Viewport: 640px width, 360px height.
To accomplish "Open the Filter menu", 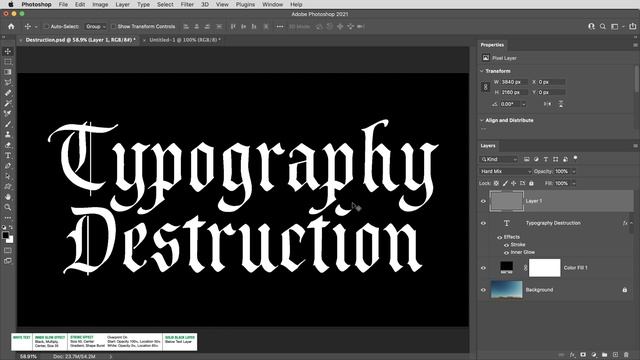I will (187, 4).
